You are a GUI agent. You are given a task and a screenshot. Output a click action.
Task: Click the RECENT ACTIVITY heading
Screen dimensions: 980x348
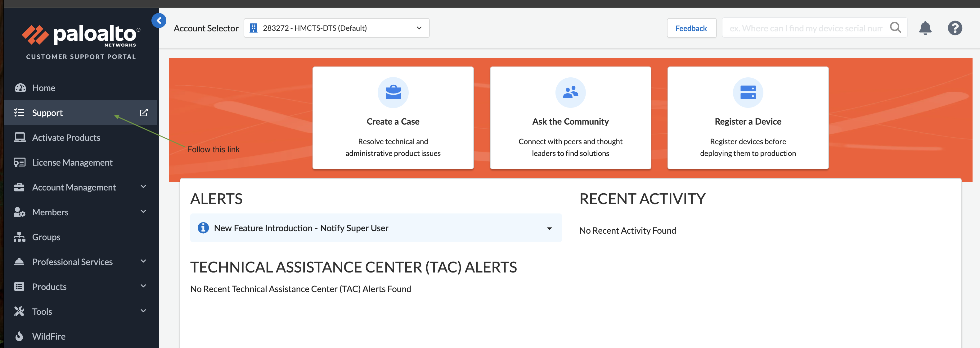click(642, 199)
